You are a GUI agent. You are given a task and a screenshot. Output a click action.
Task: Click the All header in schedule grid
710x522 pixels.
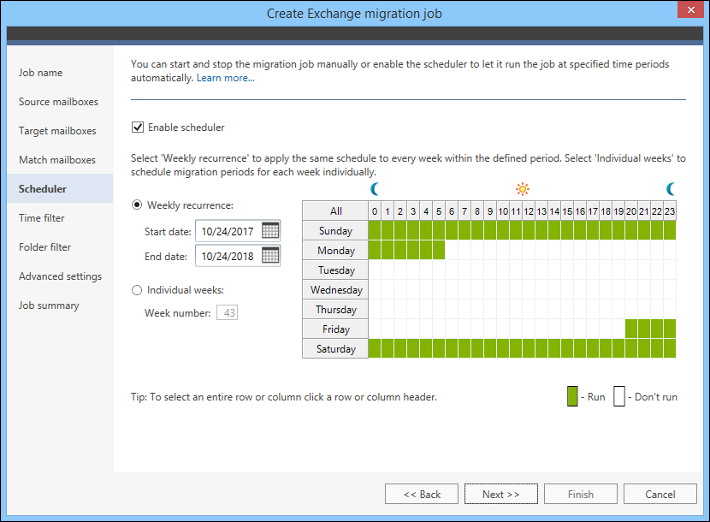point(336,211)
